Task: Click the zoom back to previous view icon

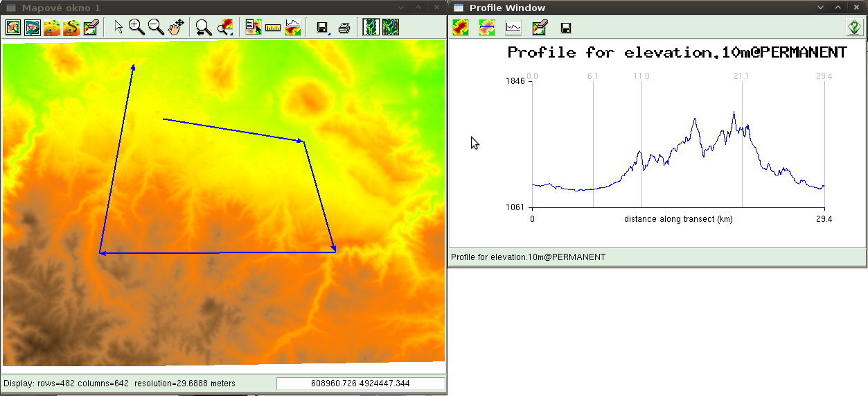Action: tap(203, 27)
